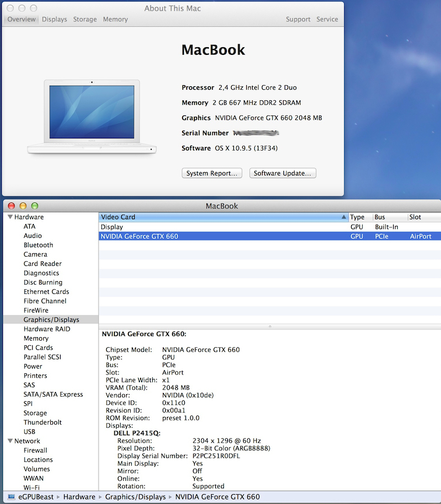Select Audio in the sidebar
Screen dimensions: 441x504
[x=33, y=236]
